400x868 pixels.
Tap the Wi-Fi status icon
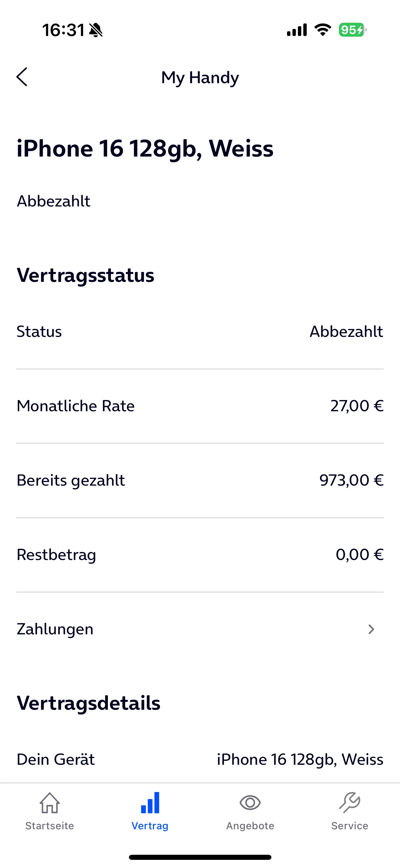click(323, 30)
